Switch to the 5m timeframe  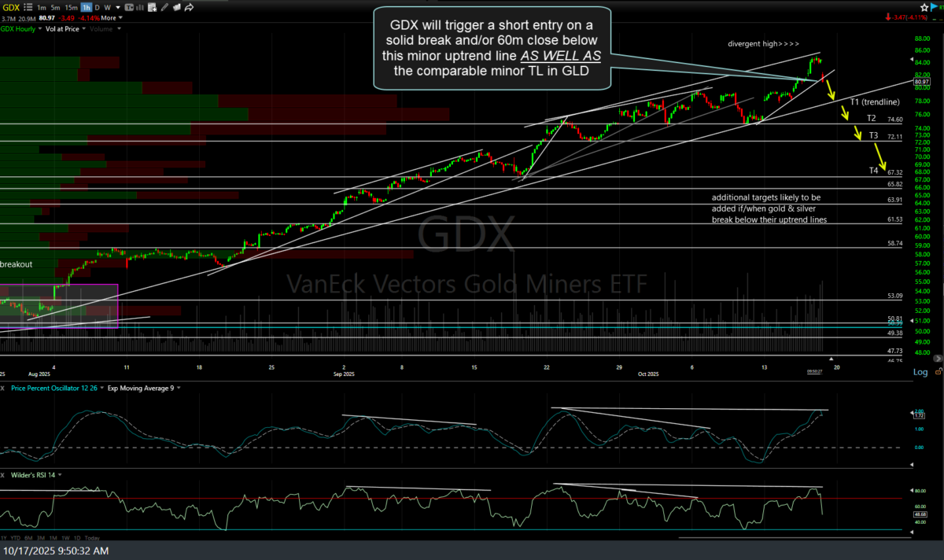(x=54, y=8)
